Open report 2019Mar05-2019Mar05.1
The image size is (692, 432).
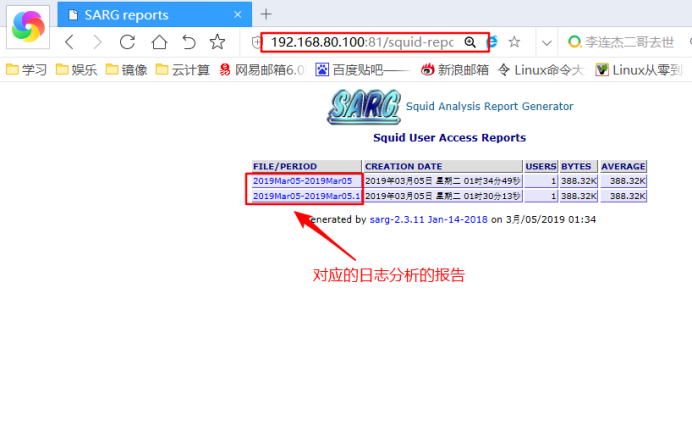[306, 196]
